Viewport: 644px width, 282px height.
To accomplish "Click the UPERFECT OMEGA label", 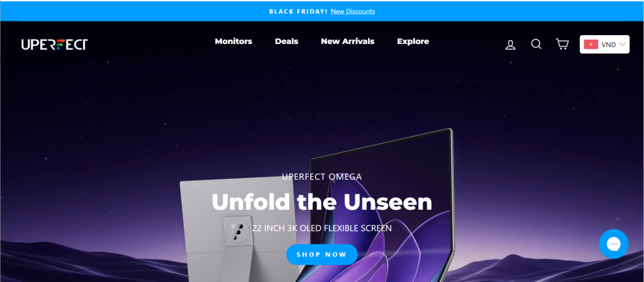I will (321, 177).
